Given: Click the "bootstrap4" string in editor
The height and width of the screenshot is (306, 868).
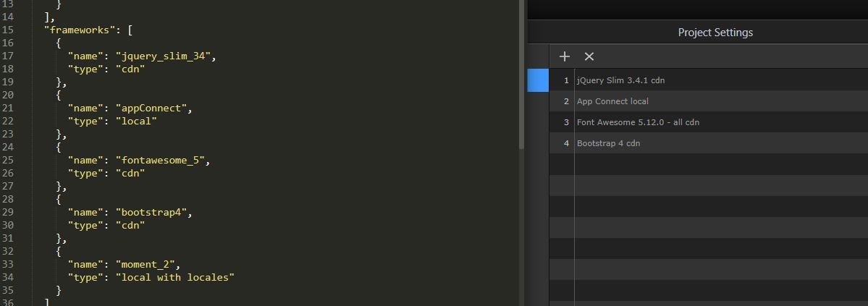Looking at the screenshot, I should click(151, 213).
